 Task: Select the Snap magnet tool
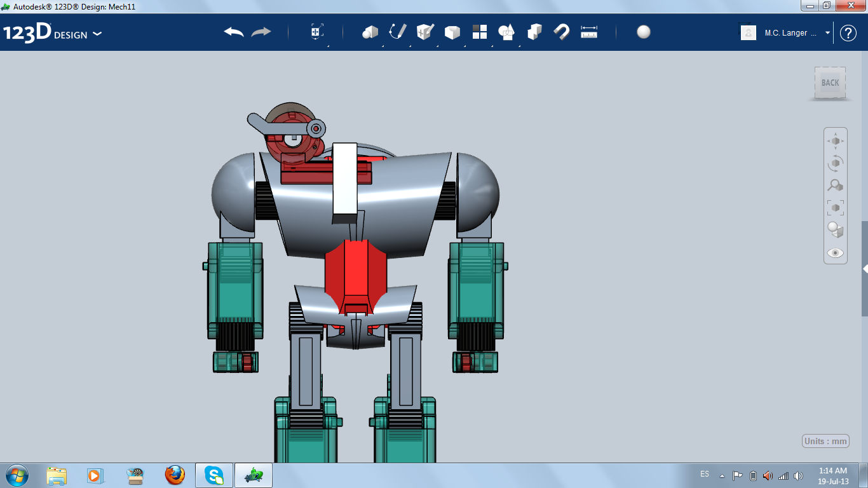click(x=562, y=32)
